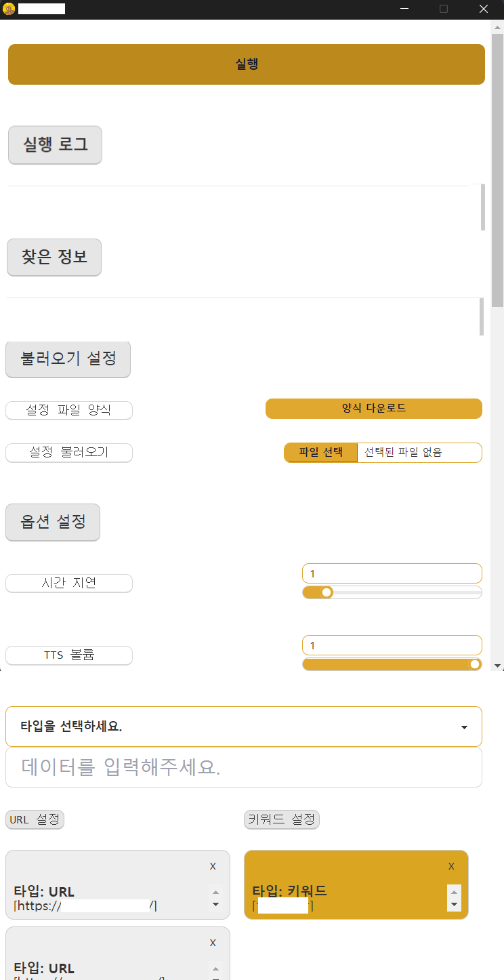The width and height of the screenshot is (504, 980).
Task: Click the 키워드 설정 button
Action: click(281, 819)
